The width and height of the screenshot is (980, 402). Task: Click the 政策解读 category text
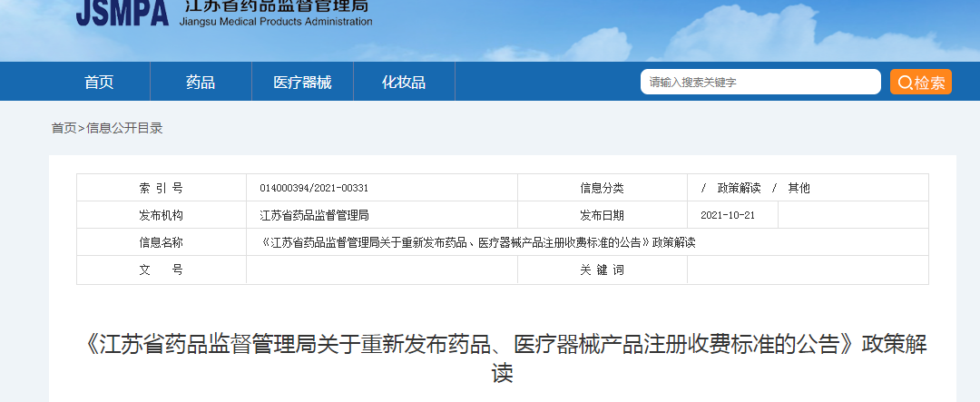point(739,188)
